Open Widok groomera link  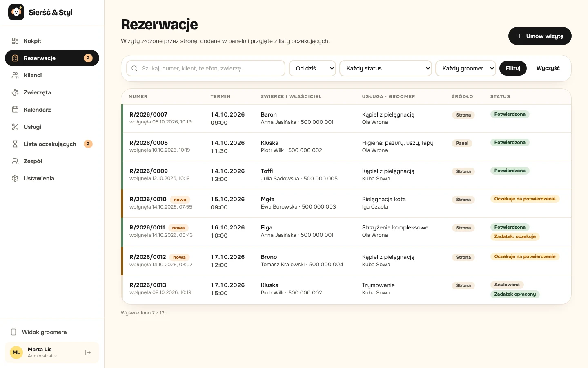[x=52, y=332]
